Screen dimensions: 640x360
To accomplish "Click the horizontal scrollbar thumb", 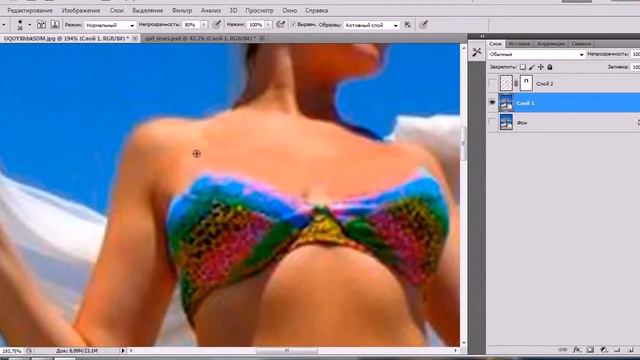I will pyautogui.click(x=287, y=351).
